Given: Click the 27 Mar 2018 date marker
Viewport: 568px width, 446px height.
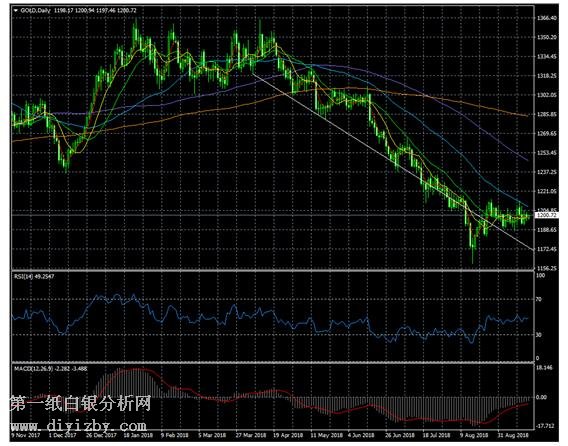Looking at the screenshot, I should tap(251, 435).
